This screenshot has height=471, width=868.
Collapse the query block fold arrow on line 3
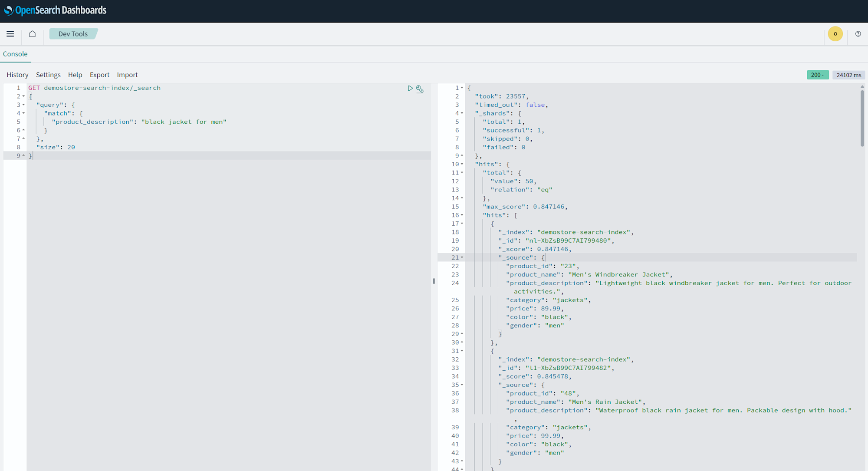23,105
